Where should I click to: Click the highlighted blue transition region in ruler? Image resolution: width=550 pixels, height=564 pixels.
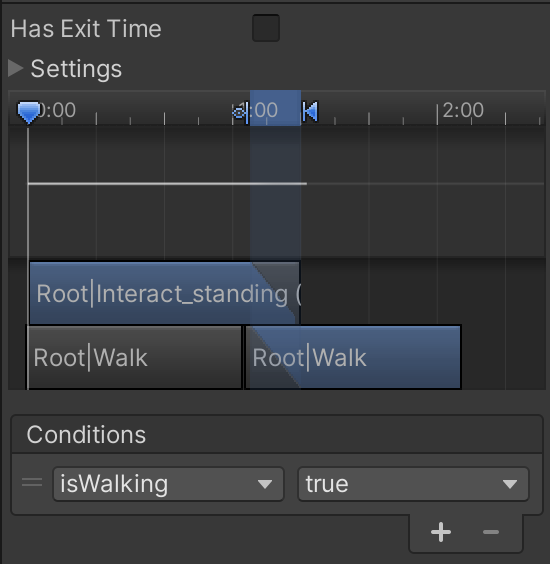click(275, 108)
